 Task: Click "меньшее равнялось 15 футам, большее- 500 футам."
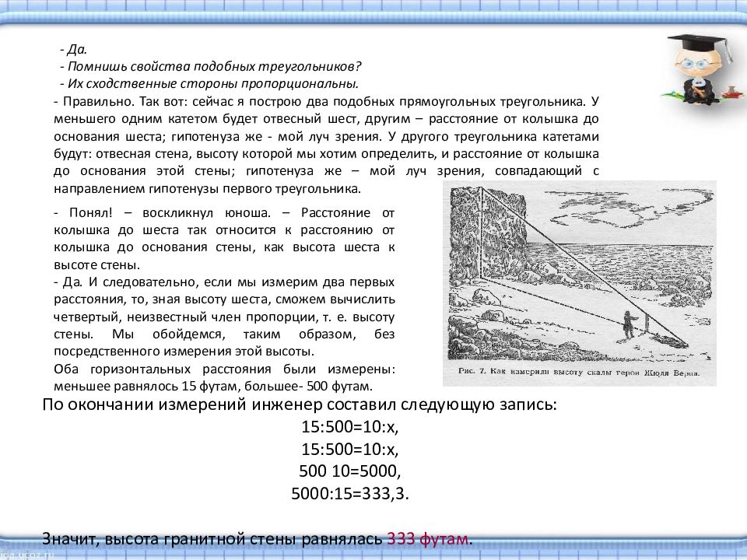tap(213, 386)
